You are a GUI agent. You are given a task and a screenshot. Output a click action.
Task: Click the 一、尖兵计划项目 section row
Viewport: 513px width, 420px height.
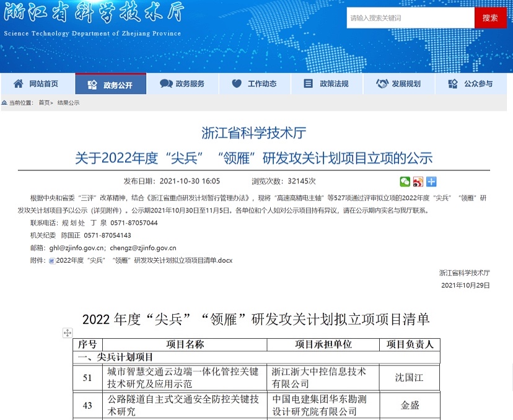pos(256,357)
